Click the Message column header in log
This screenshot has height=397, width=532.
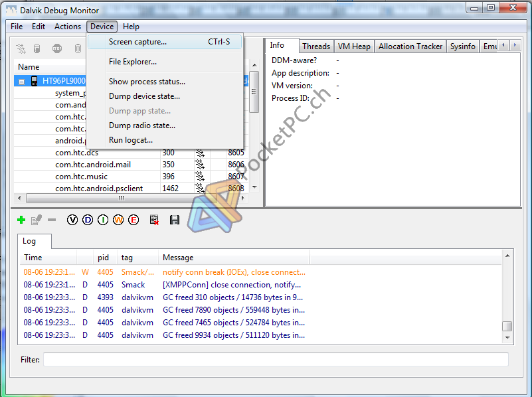pyautogui.click(x=234, y=258)
